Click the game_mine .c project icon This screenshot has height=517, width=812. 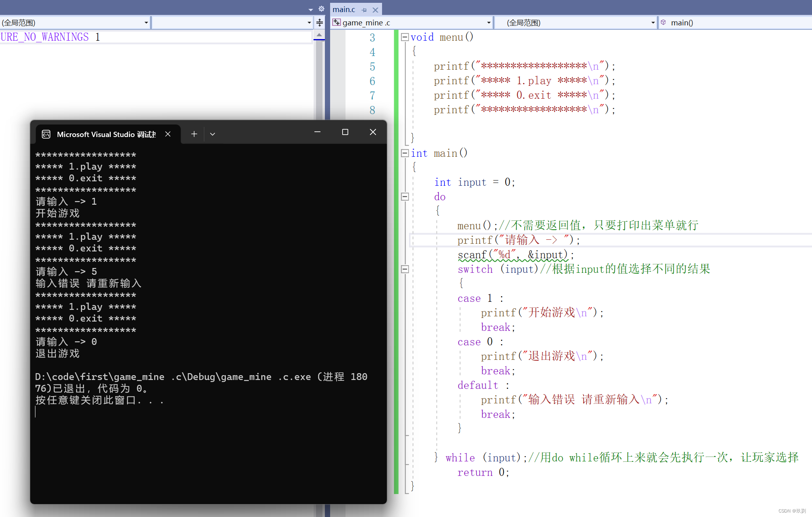337,23
